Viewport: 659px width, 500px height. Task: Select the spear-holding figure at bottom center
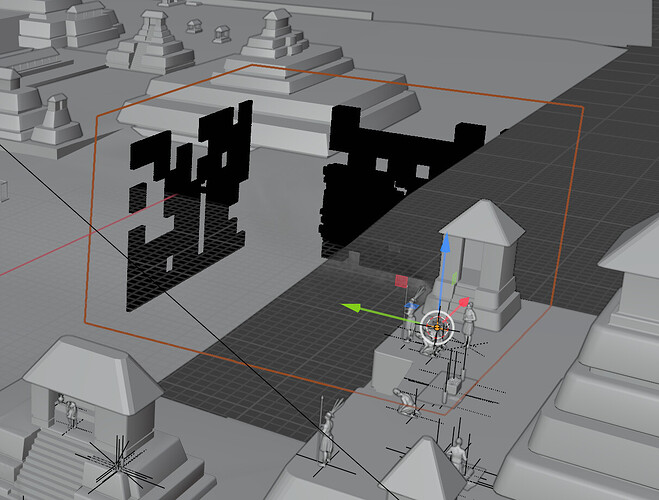[326, 435]
